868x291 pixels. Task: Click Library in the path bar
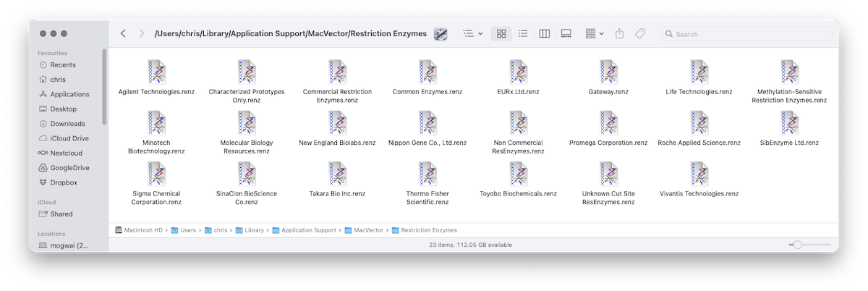250,230
